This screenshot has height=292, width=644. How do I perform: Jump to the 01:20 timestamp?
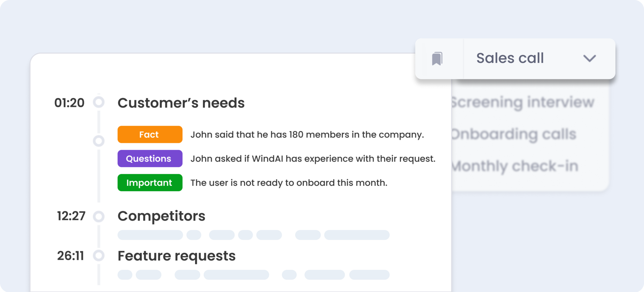[x=69, y=103]
